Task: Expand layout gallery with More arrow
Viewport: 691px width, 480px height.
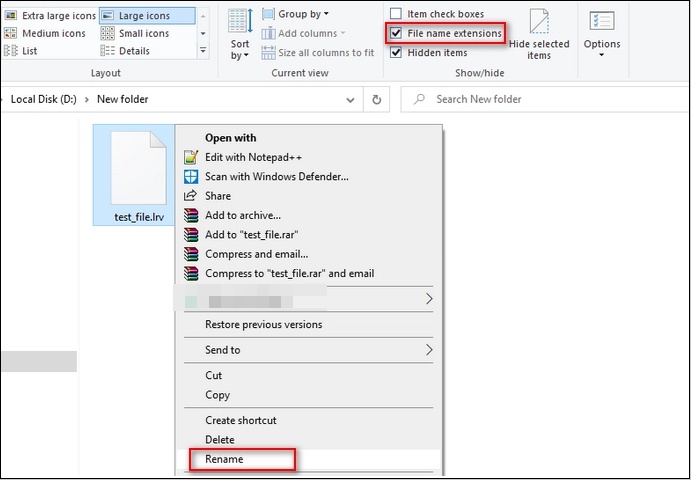Action: point(203,51)
